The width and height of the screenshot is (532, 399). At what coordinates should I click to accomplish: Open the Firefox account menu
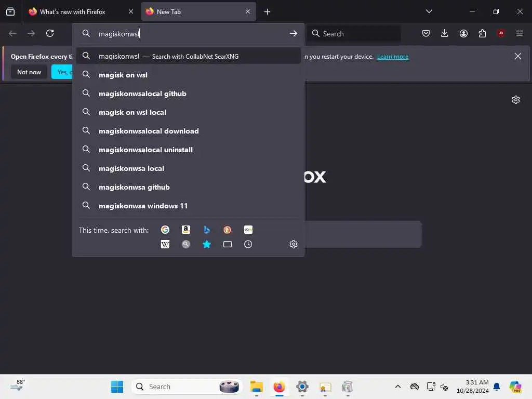tap(463, 33)
